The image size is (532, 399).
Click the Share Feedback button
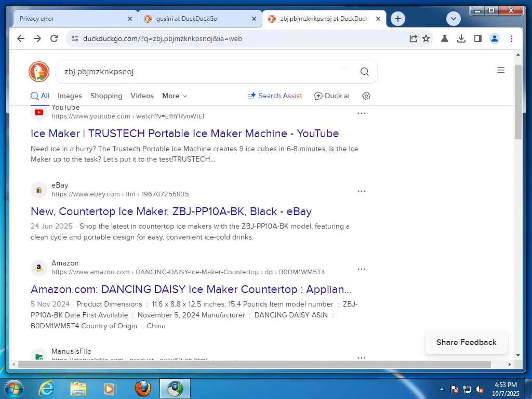466,342
